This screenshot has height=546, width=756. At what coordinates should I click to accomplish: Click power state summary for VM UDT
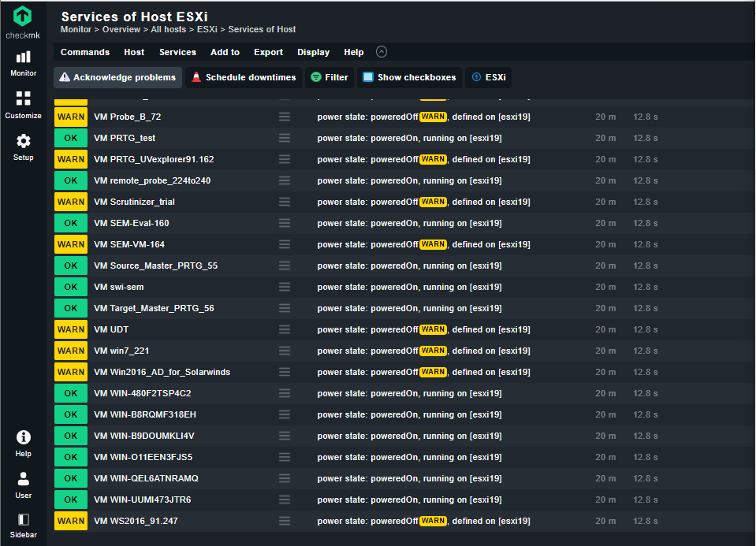424,329
